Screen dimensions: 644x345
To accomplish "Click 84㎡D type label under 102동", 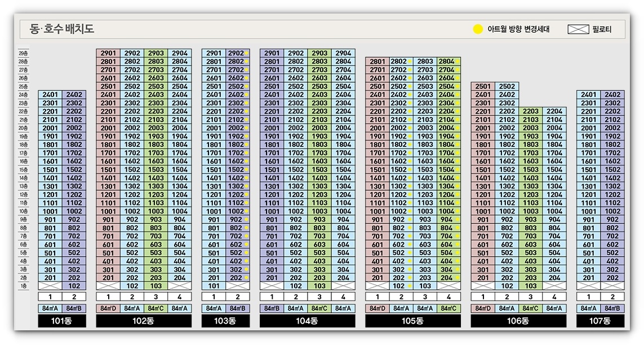I will pos(108,308).
